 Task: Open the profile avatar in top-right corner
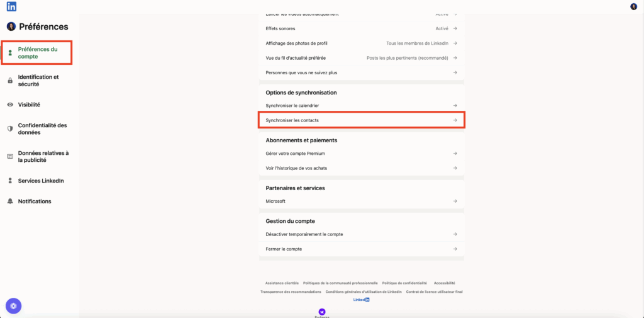[x=633, y=6]
